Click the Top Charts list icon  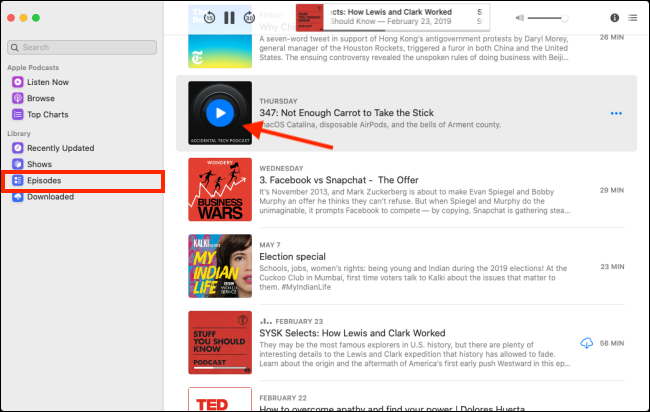(x=17, y=114)
